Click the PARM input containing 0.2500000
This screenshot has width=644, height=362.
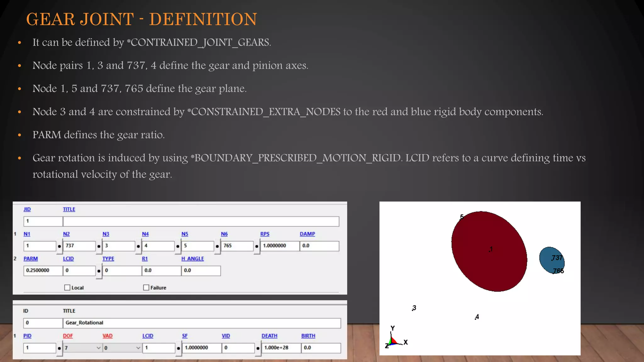(x=43, y=271)
